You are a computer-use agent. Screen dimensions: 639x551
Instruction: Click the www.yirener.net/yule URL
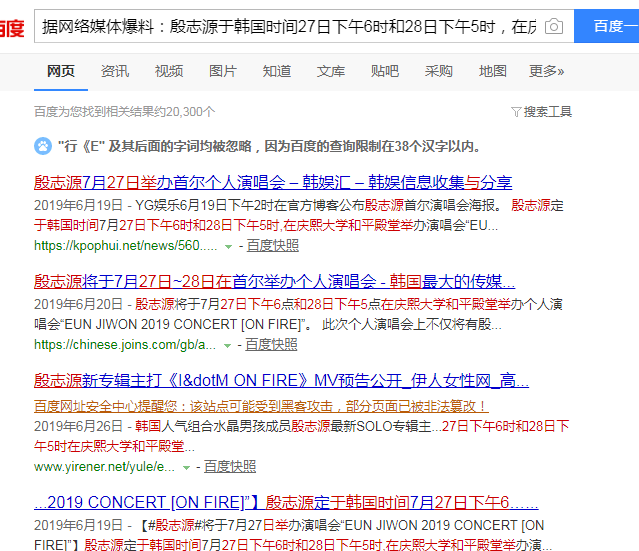pyautogui.click(x=104, y=467)
